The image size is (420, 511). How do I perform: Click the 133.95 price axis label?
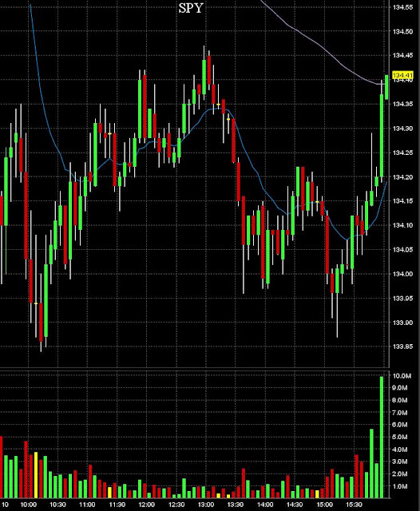[402, 298]
